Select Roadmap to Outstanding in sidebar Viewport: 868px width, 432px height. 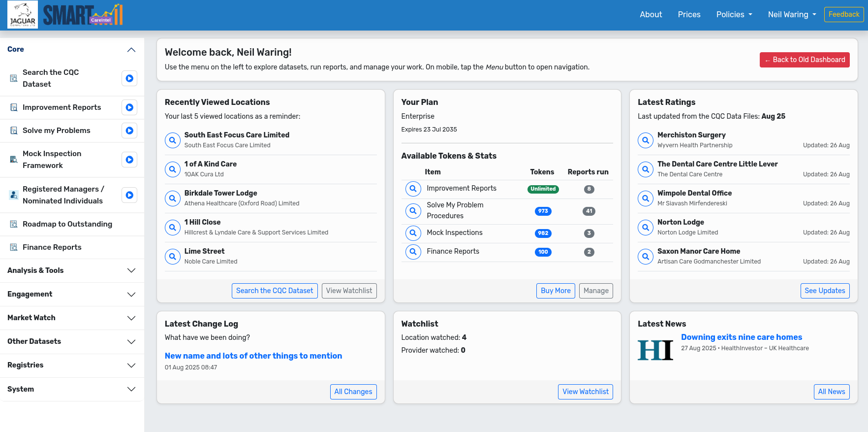coord(67,224)
